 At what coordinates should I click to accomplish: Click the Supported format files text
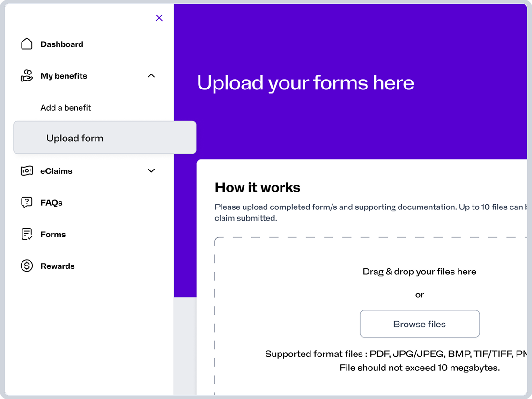396,354
